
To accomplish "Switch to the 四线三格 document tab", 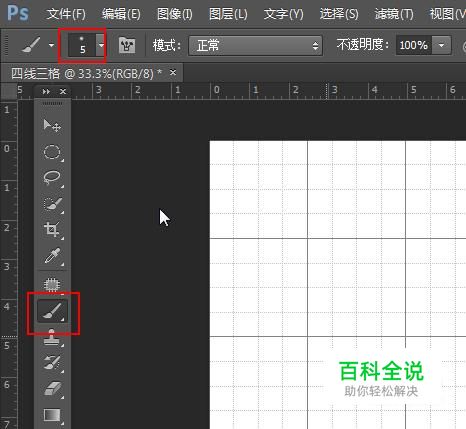I will coord(87,73).
